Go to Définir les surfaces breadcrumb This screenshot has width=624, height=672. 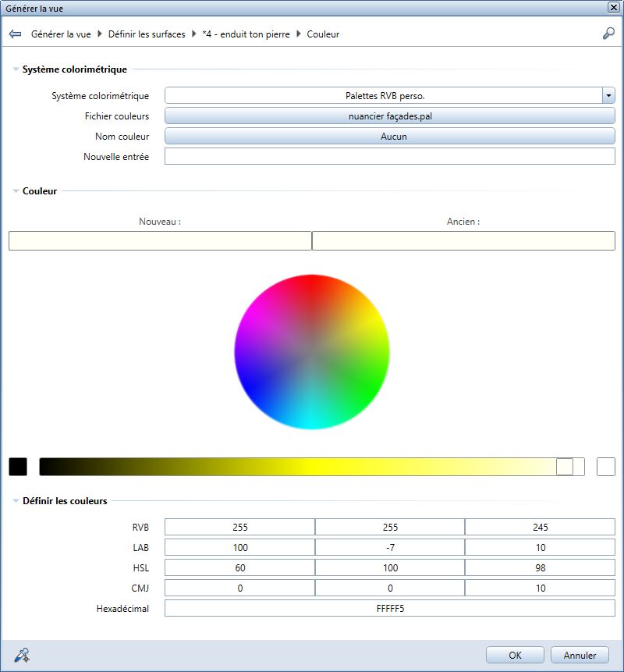click(x=147, y=34)
